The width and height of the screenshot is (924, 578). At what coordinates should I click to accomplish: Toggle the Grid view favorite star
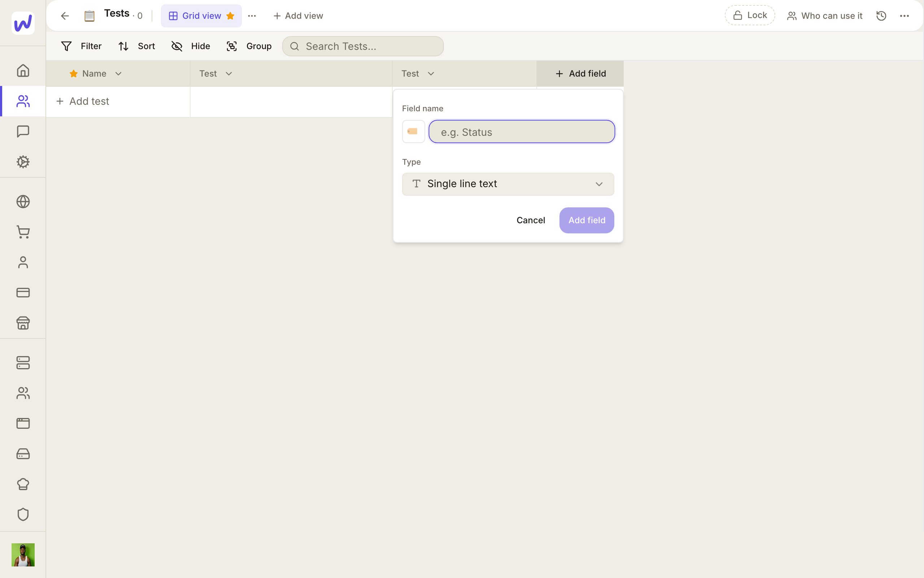point(230,16)
